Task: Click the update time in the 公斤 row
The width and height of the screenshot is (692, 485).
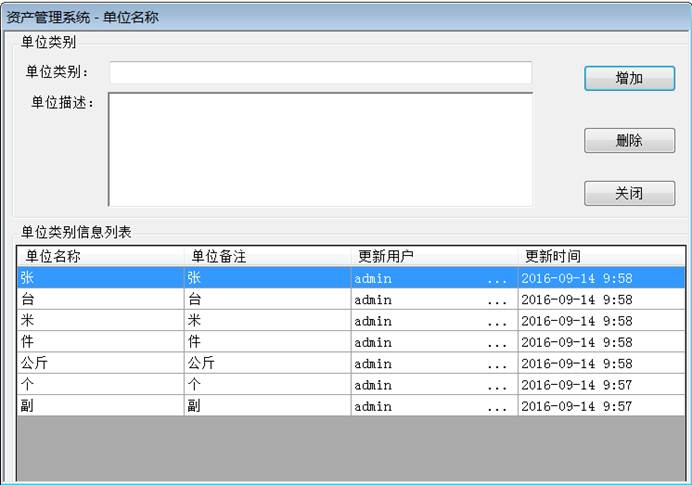Action: pos(602,363)
